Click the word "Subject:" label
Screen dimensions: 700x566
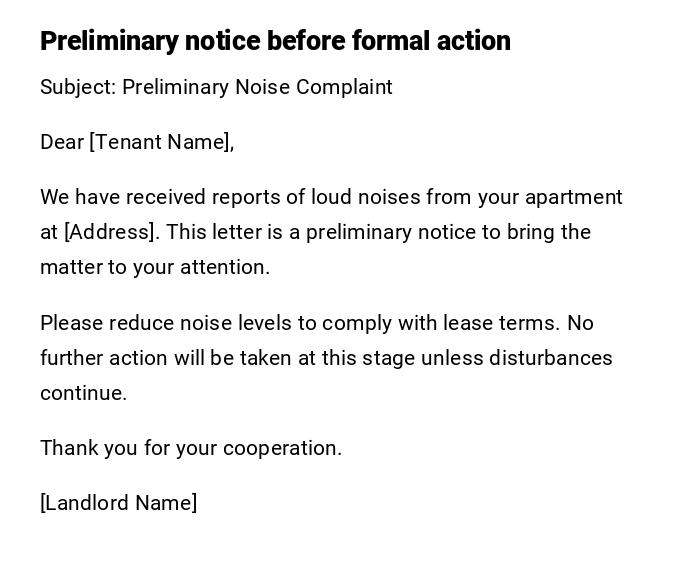coord(78,87)
